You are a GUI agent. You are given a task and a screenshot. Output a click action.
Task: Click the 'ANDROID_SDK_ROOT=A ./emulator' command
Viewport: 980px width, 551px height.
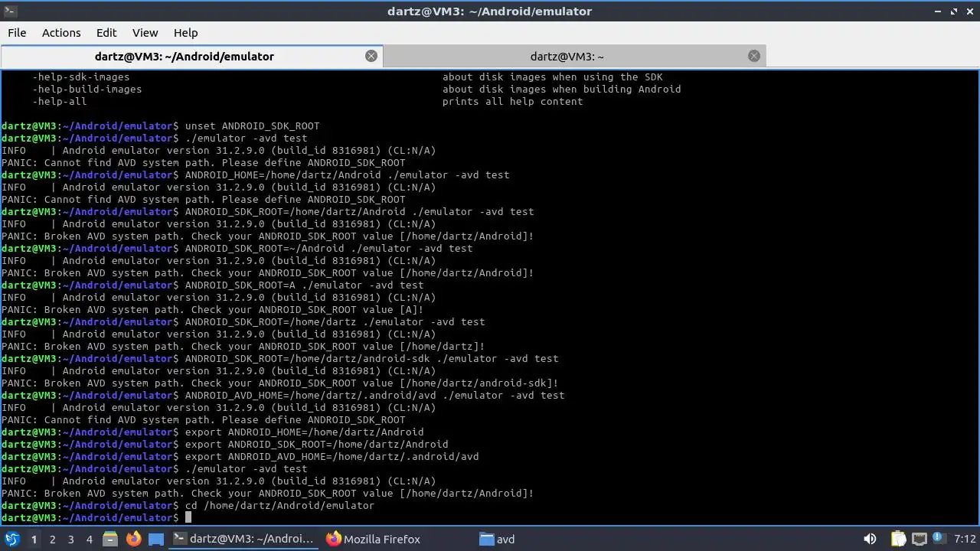tap(304, 285)
